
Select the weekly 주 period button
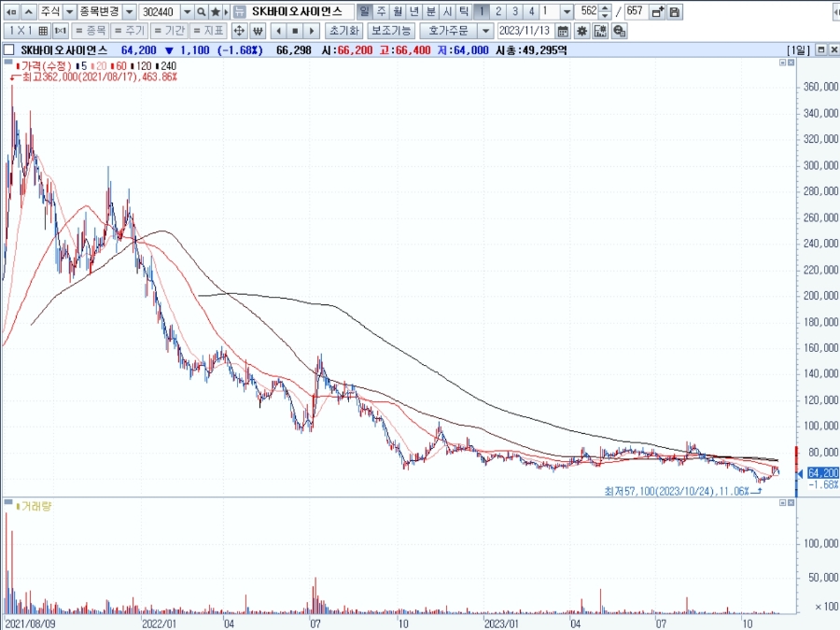[x=381, y=11]
